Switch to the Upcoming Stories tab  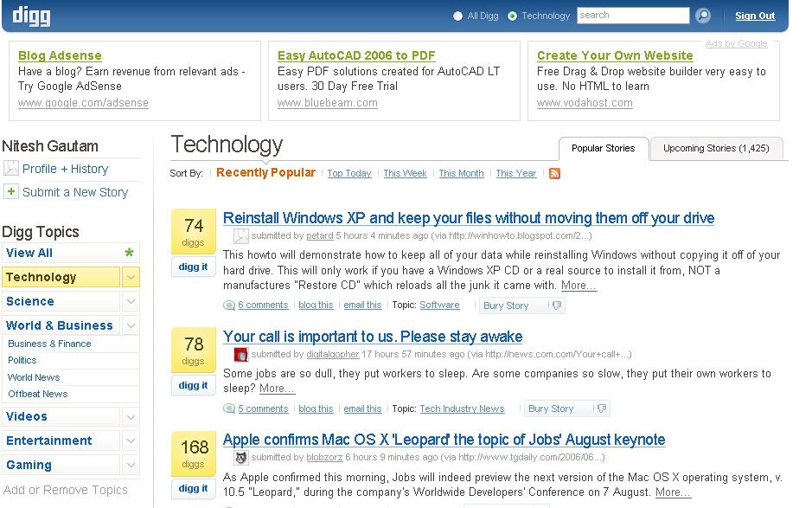click(716, 148)
